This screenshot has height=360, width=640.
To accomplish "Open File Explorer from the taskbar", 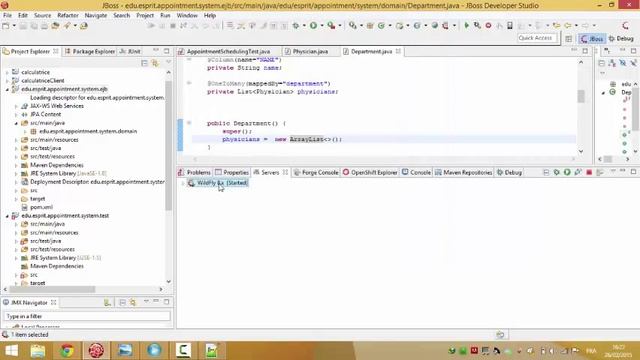I will pos(38,351).
